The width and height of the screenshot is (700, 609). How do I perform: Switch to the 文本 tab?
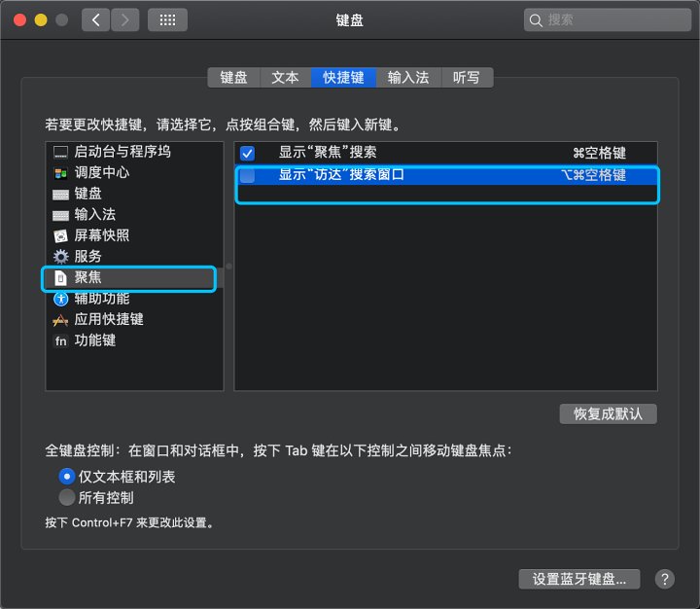285,77
